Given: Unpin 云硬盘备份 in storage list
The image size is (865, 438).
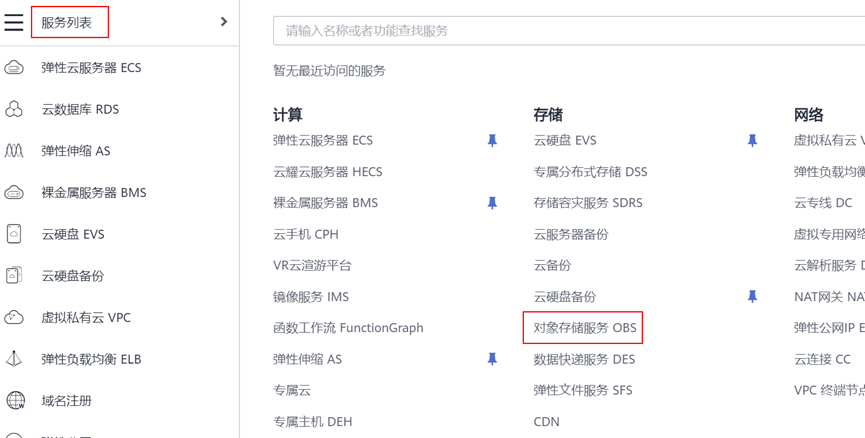Looking at the screenshot, I should pos(752,297).
